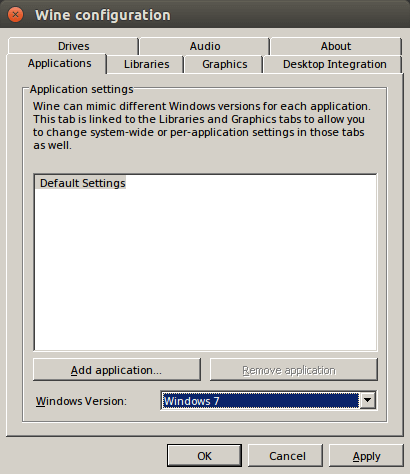Select Default Settings in the application list
410x474 pixels.
tap(82, 183)
